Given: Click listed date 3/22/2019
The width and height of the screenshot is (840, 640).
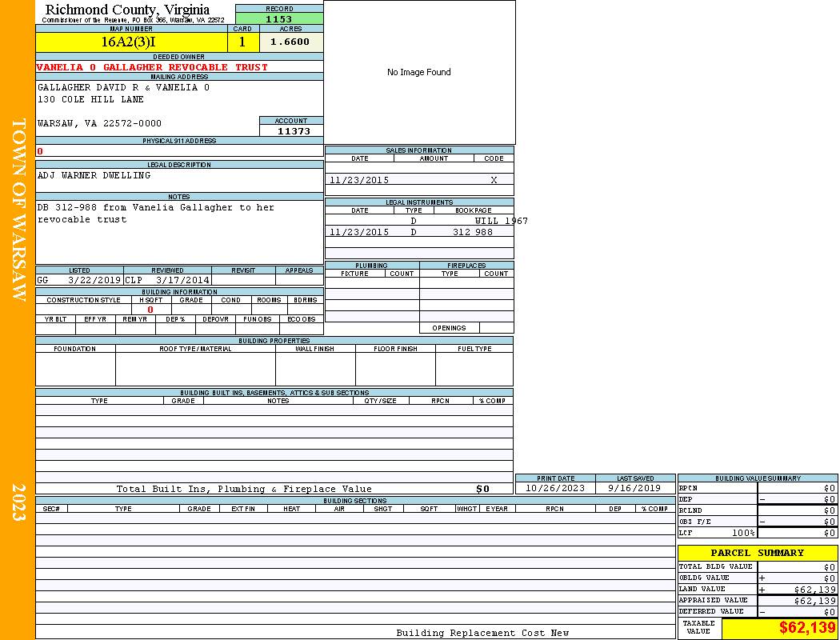Looking at the screenshot, I should (94, 280).
